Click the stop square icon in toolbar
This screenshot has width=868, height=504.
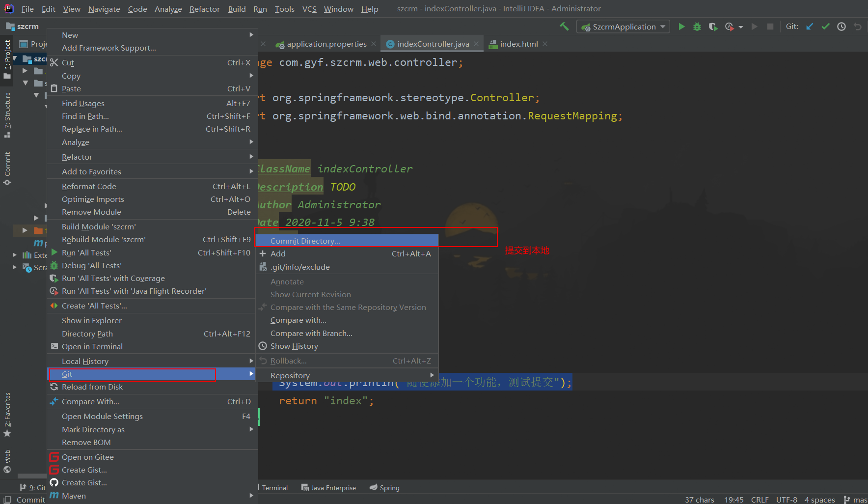click(770, 27)
